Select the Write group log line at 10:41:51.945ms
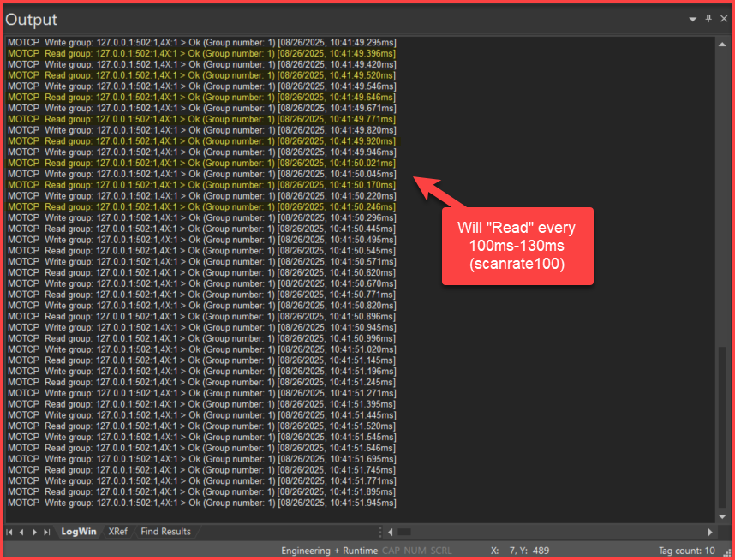Screen dimensions: 735x560 (x=202, y=503)
